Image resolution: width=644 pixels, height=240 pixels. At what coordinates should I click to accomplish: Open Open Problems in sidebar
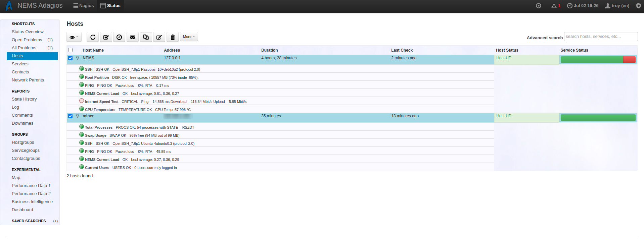[x=27, y=40]
